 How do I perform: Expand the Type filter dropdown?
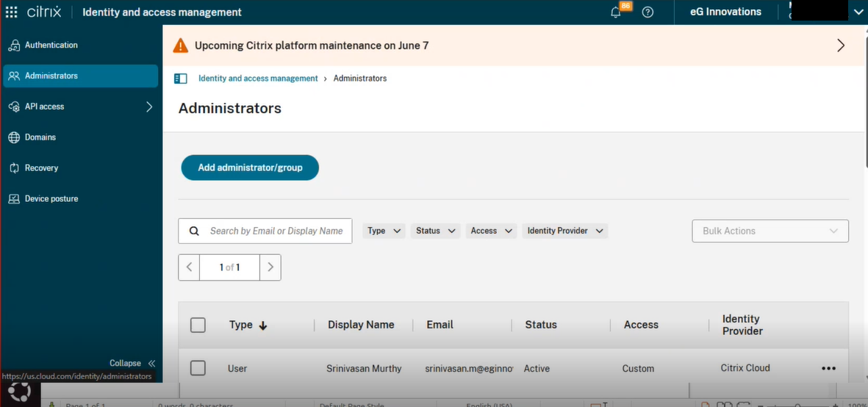(x=384, y=231)
